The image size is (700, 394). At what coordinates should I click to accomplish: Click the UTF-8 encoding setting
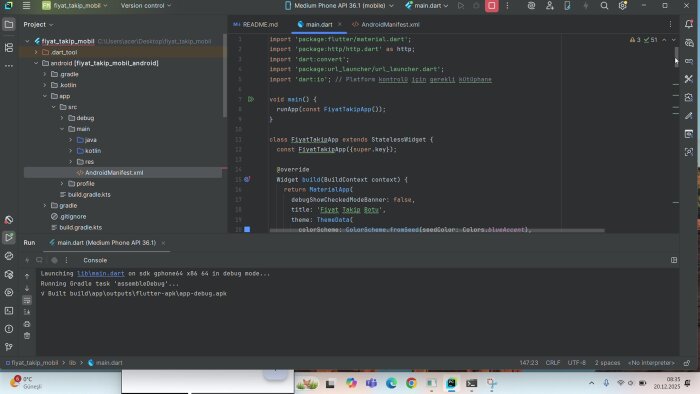point(576,363)
